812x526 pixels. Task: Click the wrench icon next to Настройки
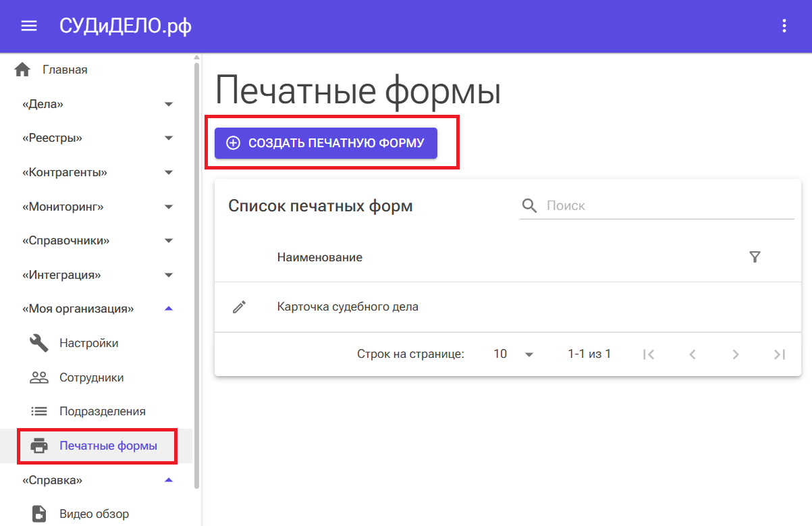[38, 342]
